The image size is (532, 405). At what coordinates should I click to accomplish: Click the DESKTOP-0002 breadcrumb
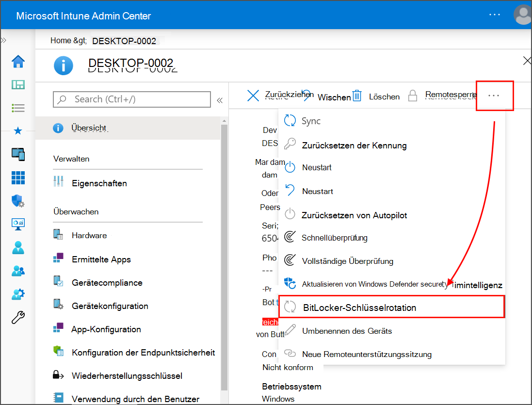(124, 41)
